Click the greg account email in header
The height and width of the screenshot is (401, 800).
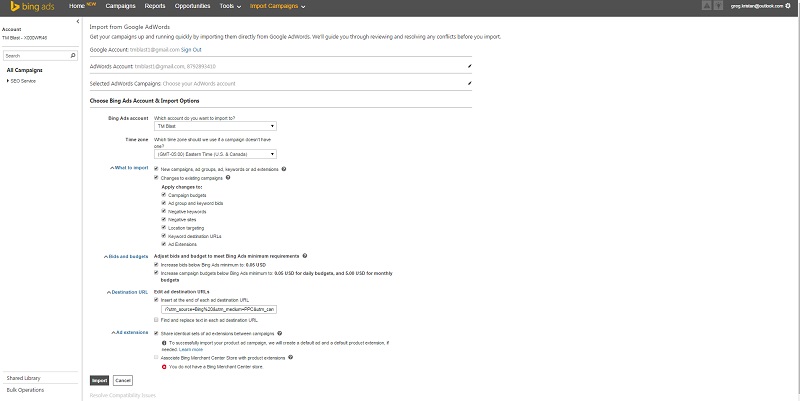point(757,6)
